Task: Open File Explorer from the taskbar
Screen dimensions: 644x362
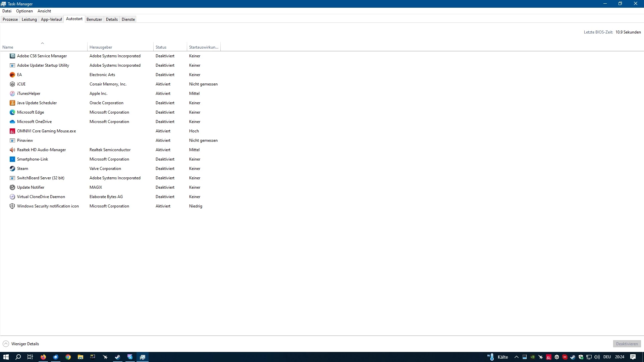Action: [80, 357]
